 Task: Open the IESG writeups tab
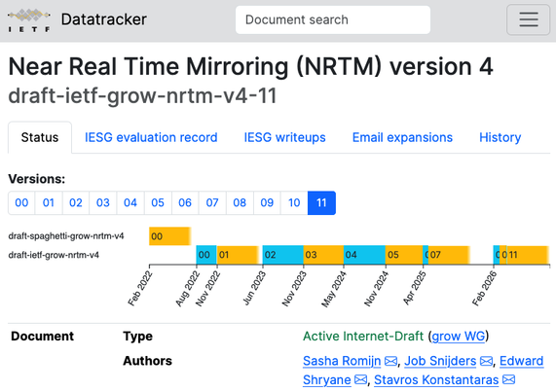pos(284,137)
